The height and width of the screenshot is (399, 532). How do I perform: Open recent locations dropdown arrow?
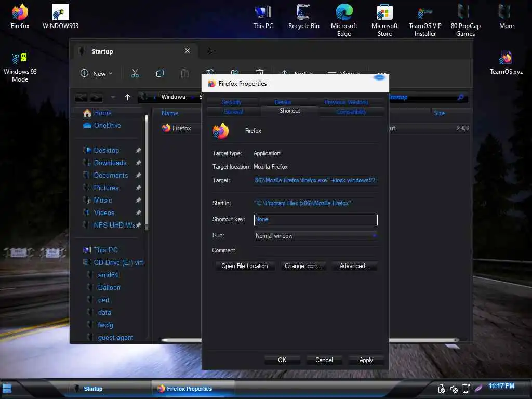pyautogui.click(x=113, y=97)
